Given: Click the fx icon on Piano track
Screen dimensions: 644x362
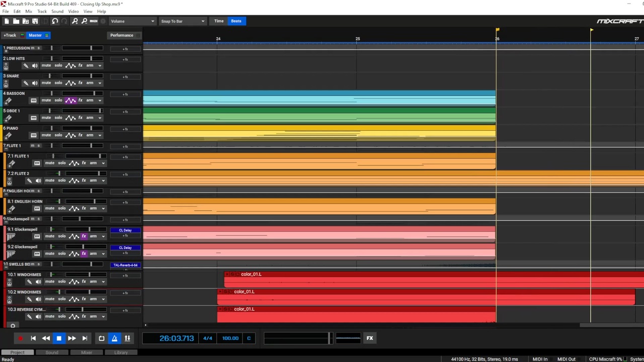Looking at the screenshot, I should pyautogui.click(x=80, y=135).
